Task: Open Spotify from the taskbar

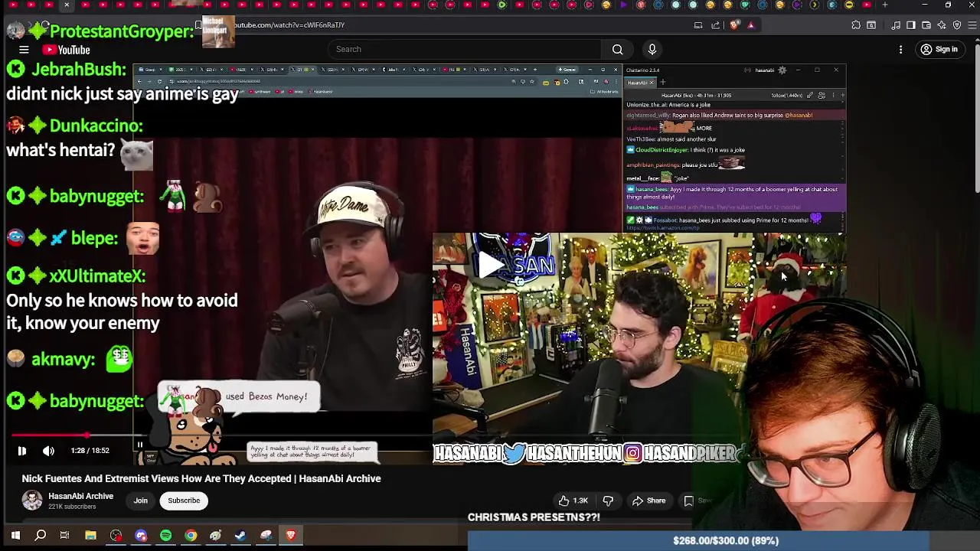Action: tap(165, 536)
